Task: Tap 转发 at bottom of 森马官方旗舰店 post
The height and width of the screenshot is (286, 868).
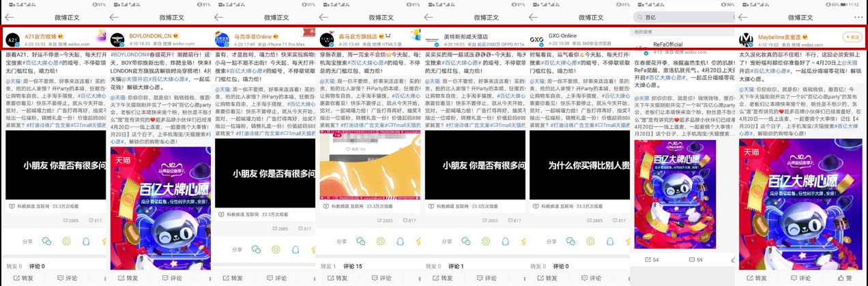Action: click(336, 278)
